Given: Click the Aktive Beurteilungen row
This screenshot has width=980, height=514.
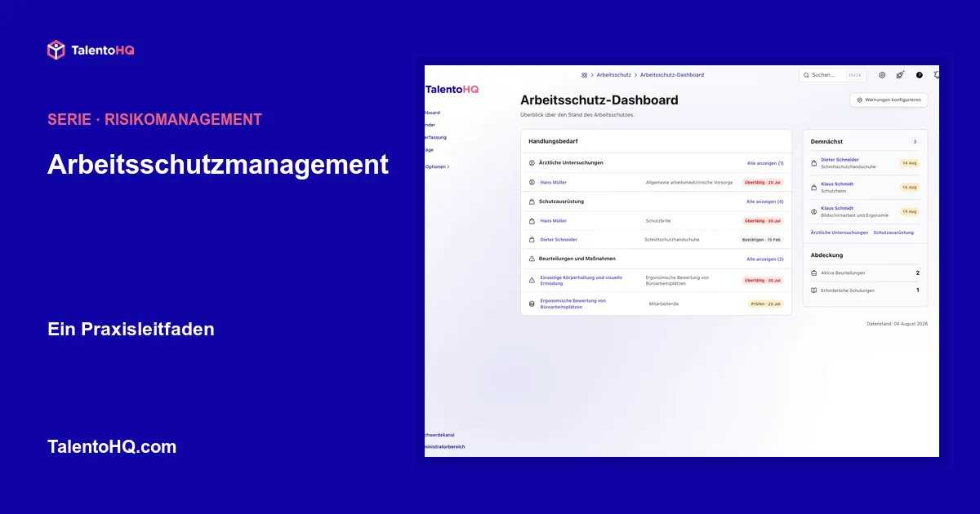Looking at the screenshot, I should click(865, 273).
